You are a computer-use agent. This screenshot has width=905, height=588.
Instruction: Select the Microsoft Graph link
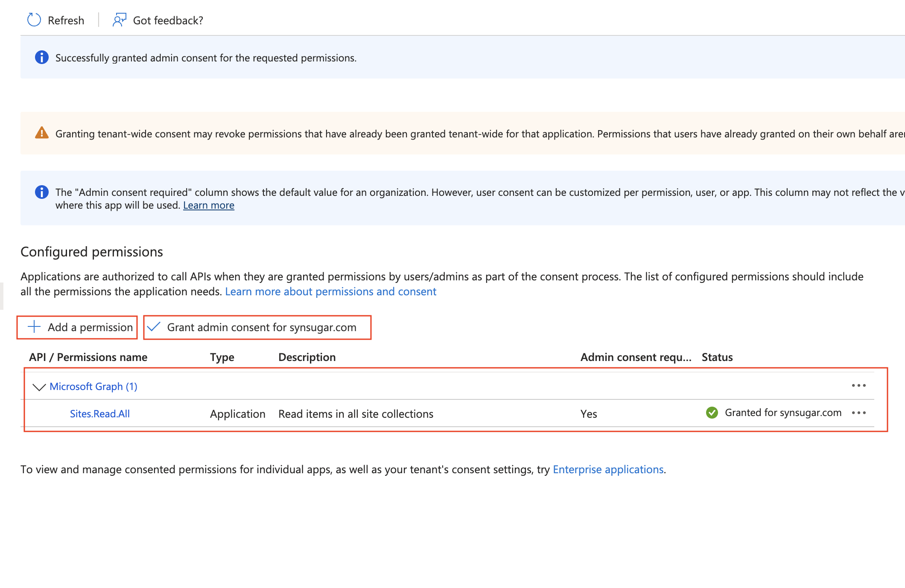click(x=94, y=386)
